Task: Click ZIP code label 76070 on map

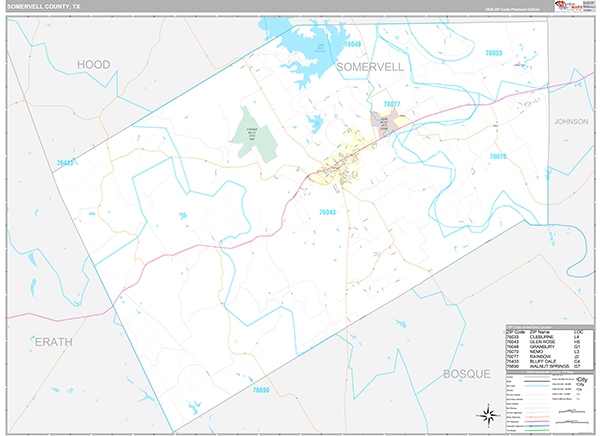Action: pyautogui.click(x=498, y=156)
